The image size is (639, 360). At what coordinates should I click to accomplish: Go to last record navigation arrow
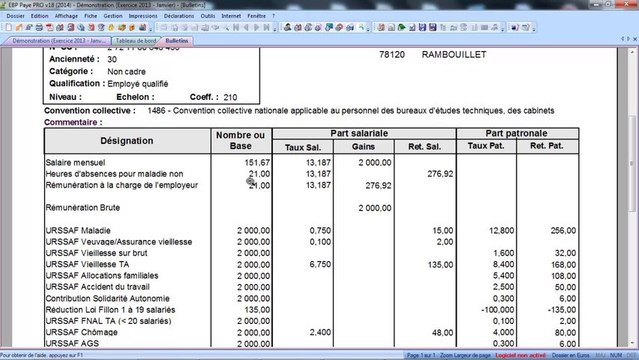(x=267, y=27)
